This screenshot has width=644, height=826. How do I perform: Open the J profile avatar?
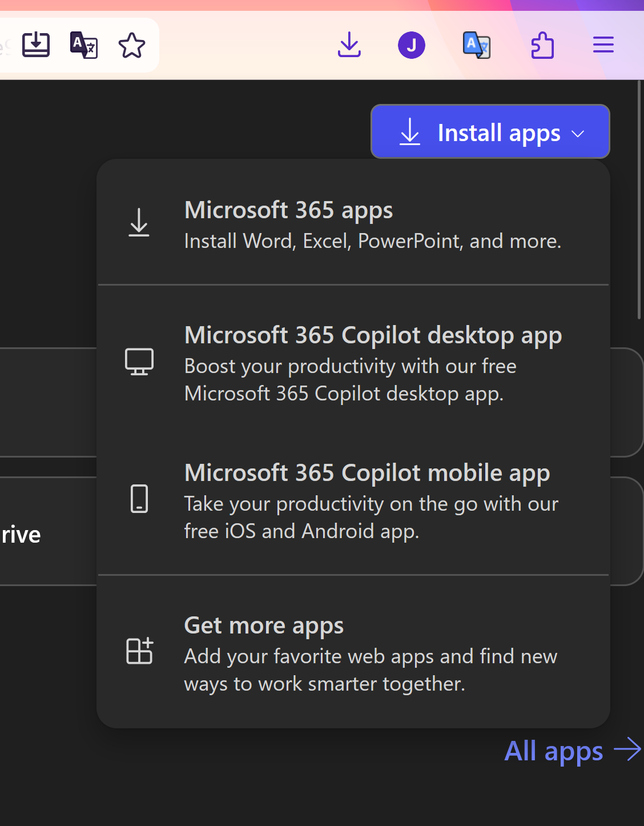pos(412,45)
